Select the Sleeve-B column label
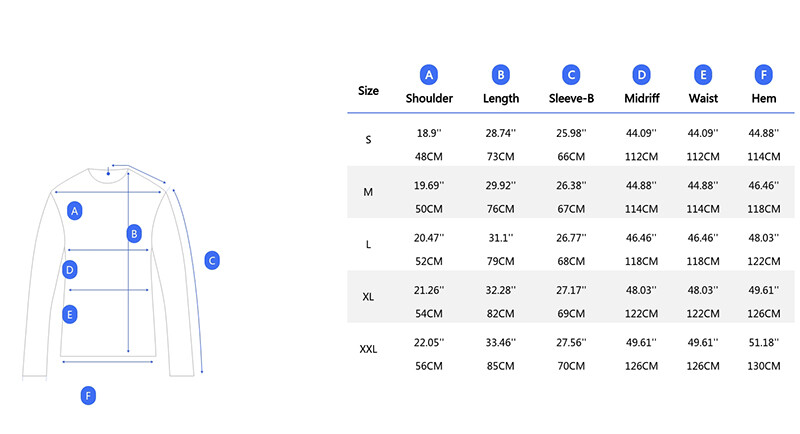The height and width of the screenshot is (434, 800). 571,99
